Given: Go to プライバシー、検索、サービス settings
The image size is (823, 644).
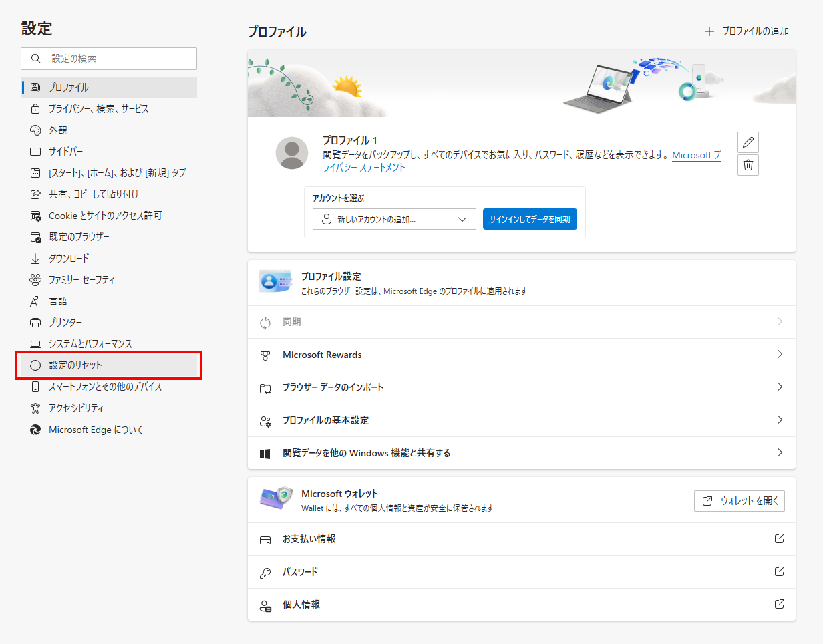Looking at the screenshot, I should pos(110,109).
